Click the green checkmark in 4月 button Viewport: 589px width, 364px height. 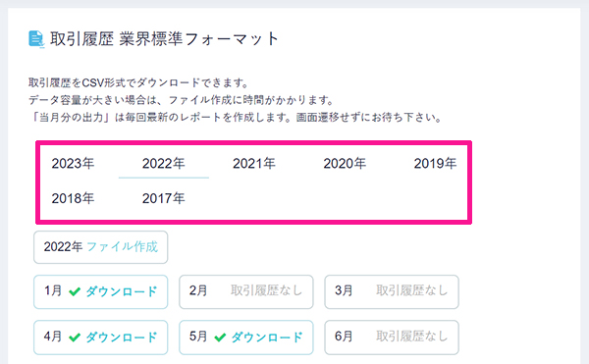75,338
